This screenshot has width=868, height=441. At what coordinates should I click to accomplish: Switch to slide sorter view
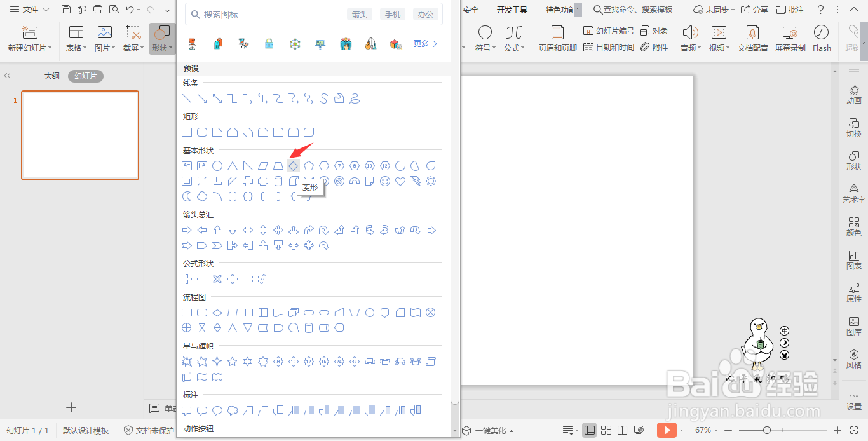point(606,430)
